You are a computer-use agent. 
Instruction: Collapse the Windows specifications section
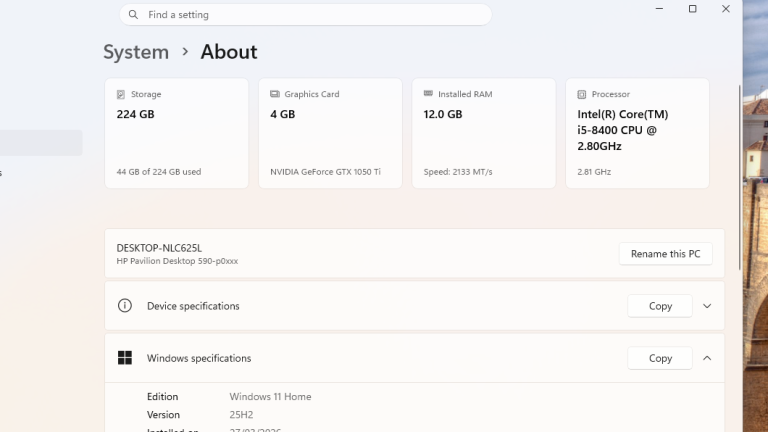coord(707,358)
